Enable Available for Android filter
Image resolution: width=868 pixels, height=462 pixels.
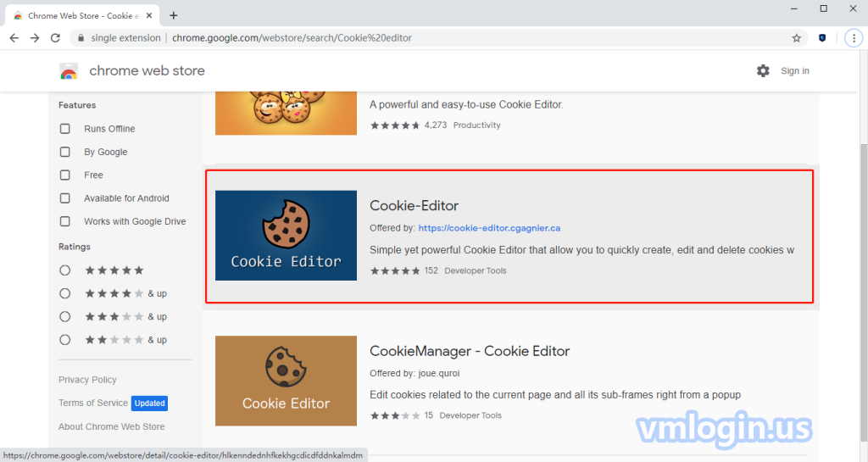click(x=65, y=198)
